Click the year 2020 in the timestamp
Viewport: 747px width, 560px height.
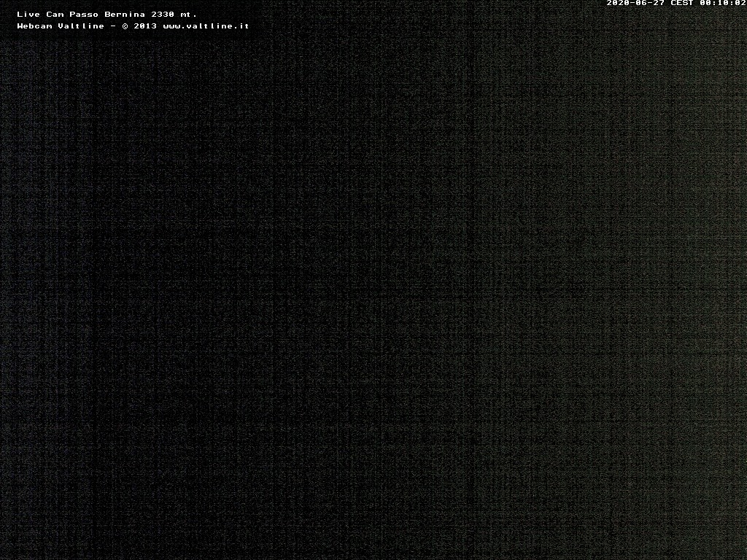[x=618, y=3]
